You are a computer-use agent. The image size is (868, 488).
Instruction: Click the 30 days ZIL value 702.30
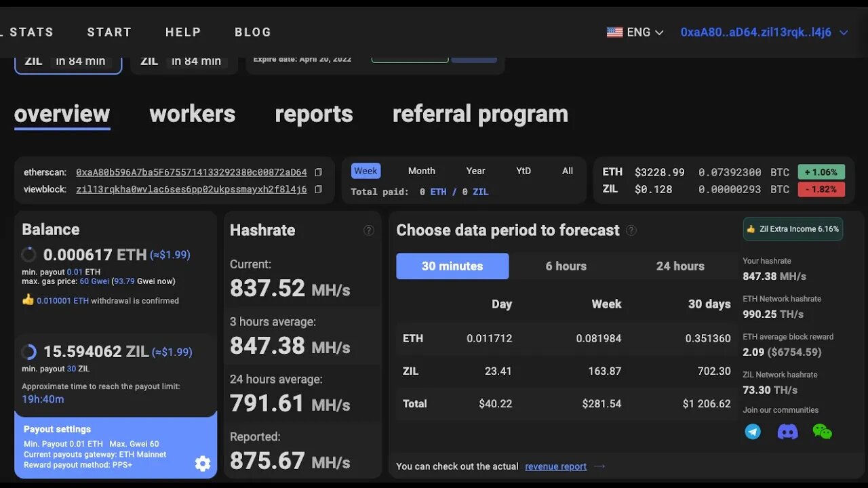pos(713,371)
